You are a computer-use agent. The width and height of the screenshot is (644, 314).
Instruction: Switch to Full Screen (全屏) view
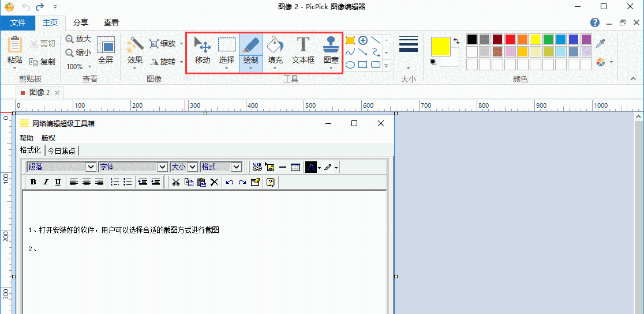click(x=106, y=50)
